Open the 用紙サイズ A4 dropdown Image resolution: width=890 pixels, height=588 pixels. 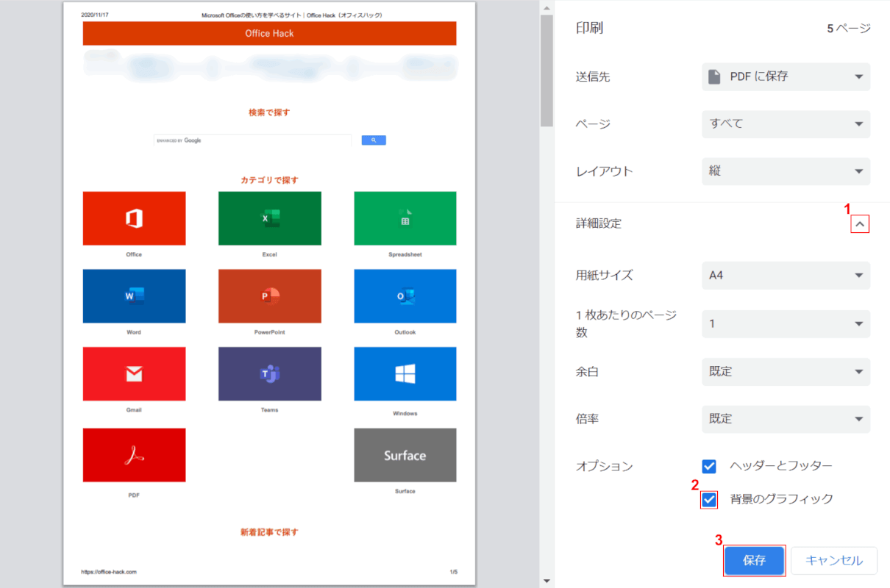[x=786, y=276]
